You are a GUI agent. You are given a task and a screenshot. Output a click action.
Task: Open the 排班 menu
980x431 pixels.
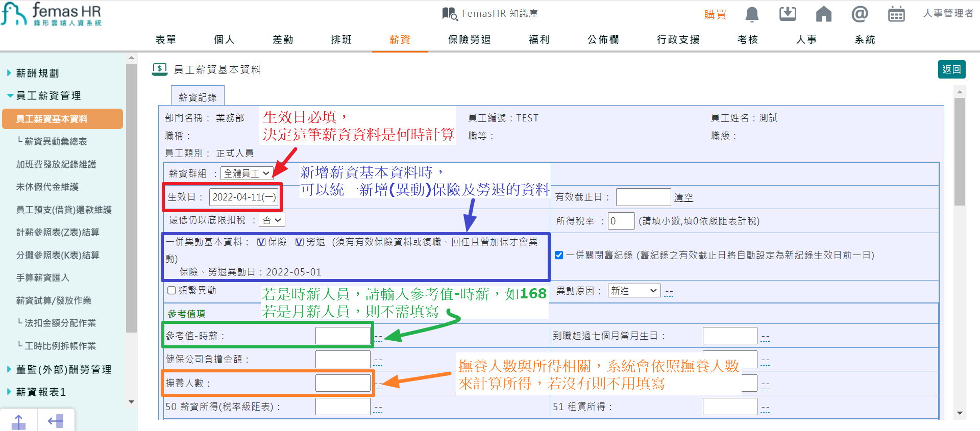click(341, 40)
